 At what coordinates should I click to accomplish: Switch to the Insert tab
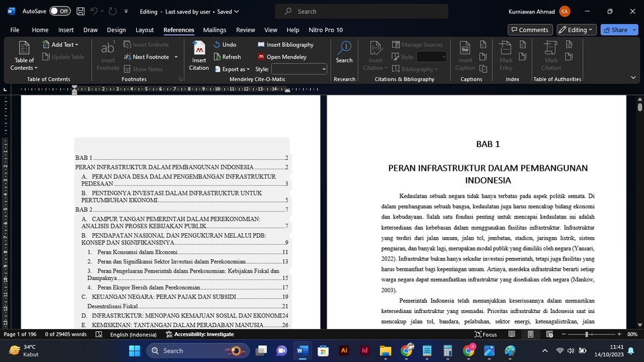66,30
